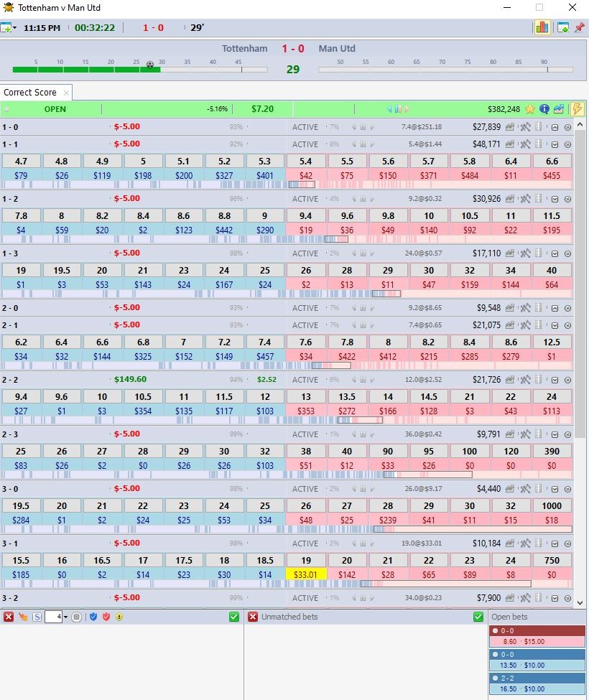Click the $7.20 market profit value
Viewport: 589px width, 700px height.
263,109
